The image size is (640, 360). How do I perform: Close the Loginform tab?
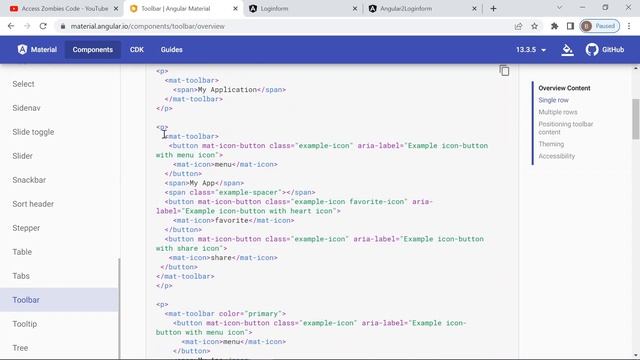click(355, 9)
